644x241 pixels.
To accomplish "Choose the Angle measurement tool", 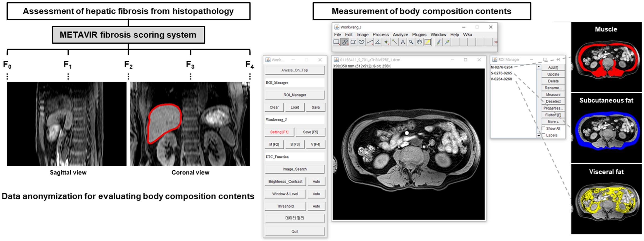I will [378, 42].
